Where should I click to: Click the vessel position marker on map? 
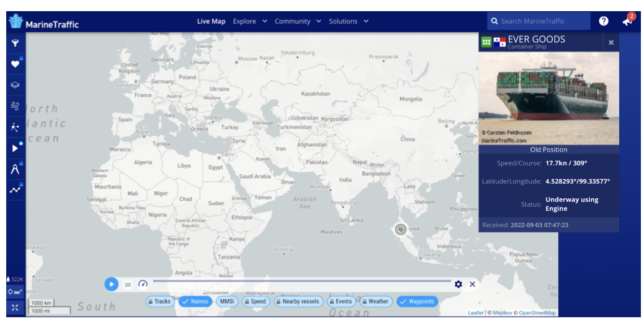pos(400,229)
